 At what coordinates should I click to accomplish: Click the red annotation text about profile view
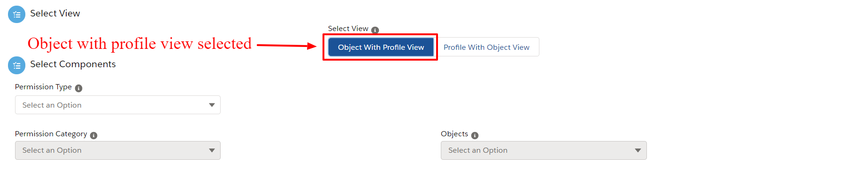[x=139, y=44]
